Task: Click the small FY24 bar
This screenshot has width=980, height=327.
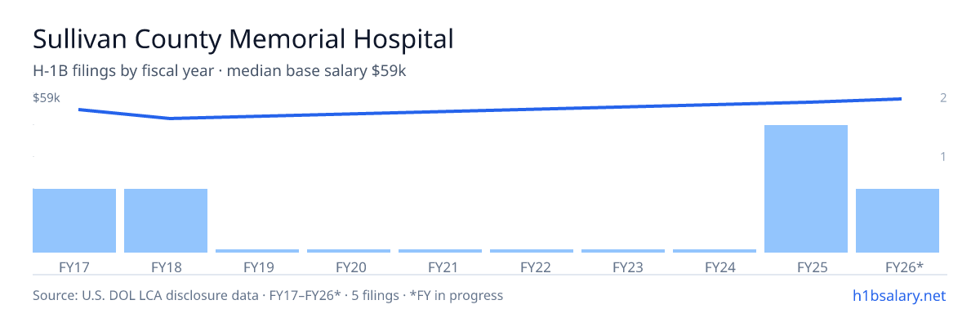Action: coord(715,251)
